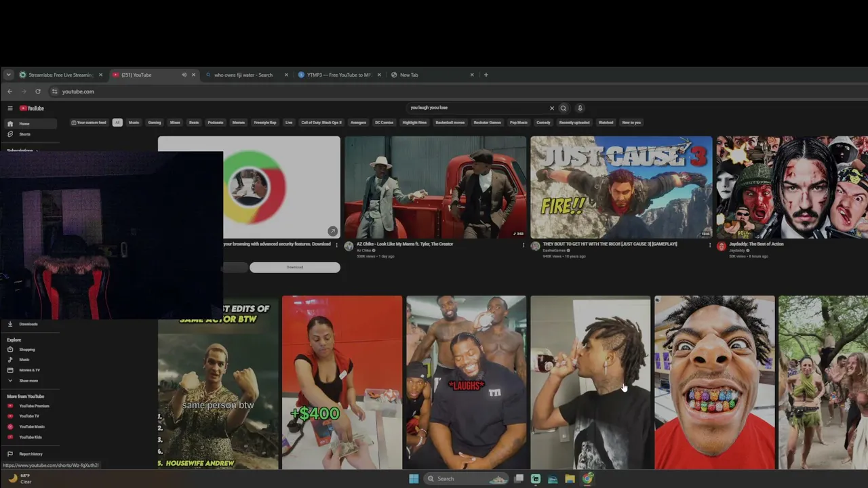The image size is (868, 488).
Task: Open the weather widget on taskbar
Action: tap(20, 479)
